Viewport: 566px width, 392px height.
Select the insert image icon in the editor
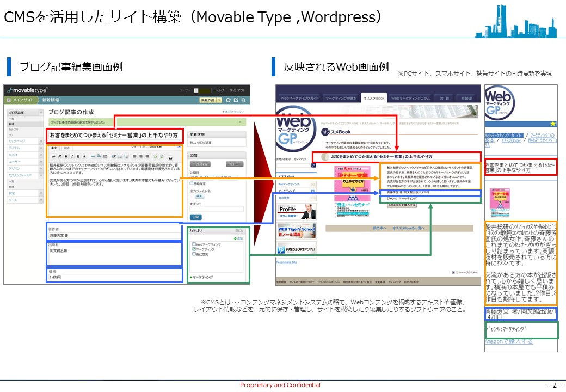coord(155,156)
